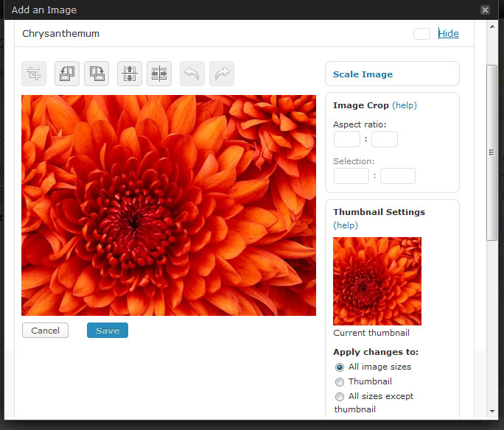Undo the last edit
Image resolution: width=504 pixels, height=430 pixels.
192,74
